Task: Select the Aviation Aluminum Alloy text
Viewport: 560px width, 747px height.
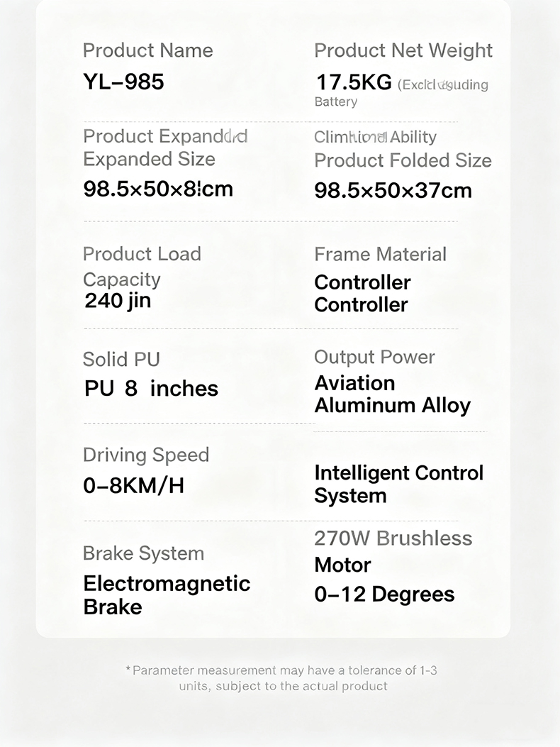Action: click(x=392, y=394)
